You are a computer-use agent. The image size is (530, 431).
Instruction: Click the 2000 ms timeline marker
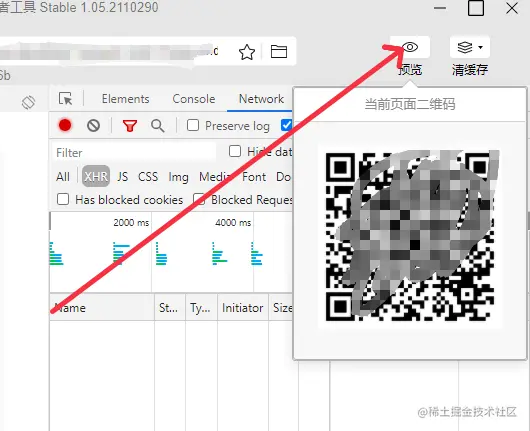click(x=131, y=222)
